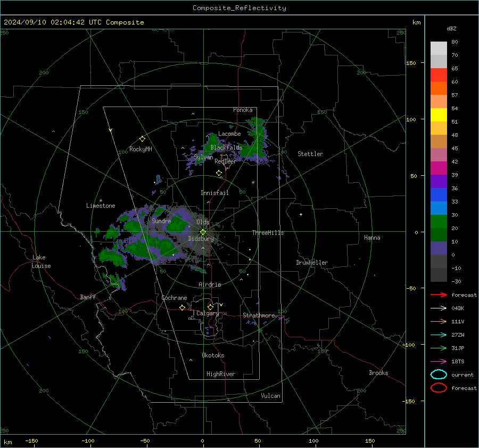Pick the bright green 30-20 dBZ swatch
Screen dimensions: 479x448
439,222
